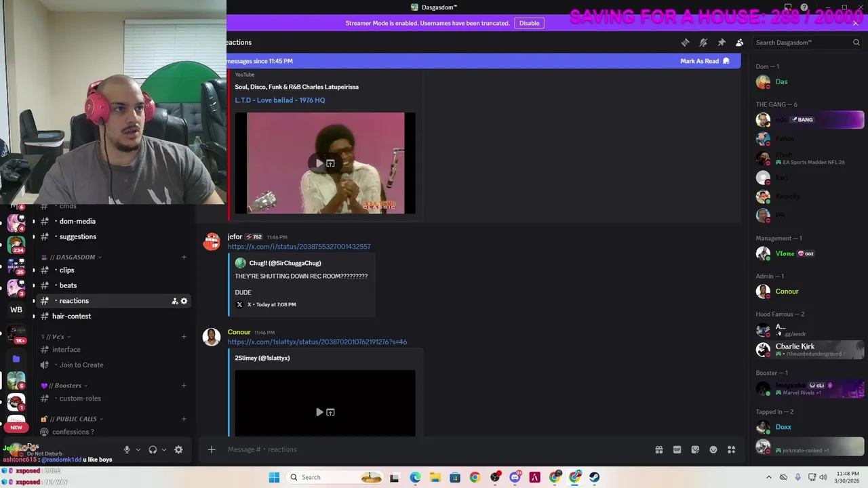This screenshot has height=488, width=868.
Task: Pop out the Love ballad video
Action: 330,163
